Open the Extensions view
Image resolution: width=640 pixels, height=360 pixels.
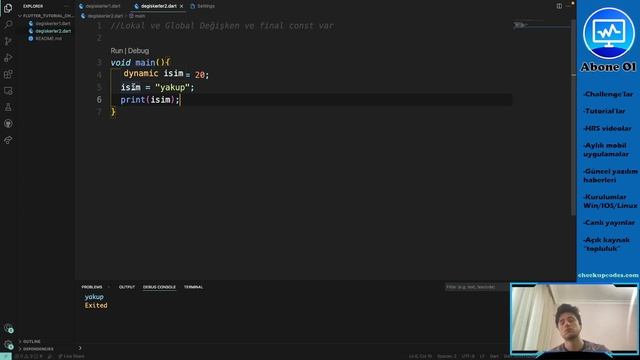pyautogui.click(x=8, y=74)
